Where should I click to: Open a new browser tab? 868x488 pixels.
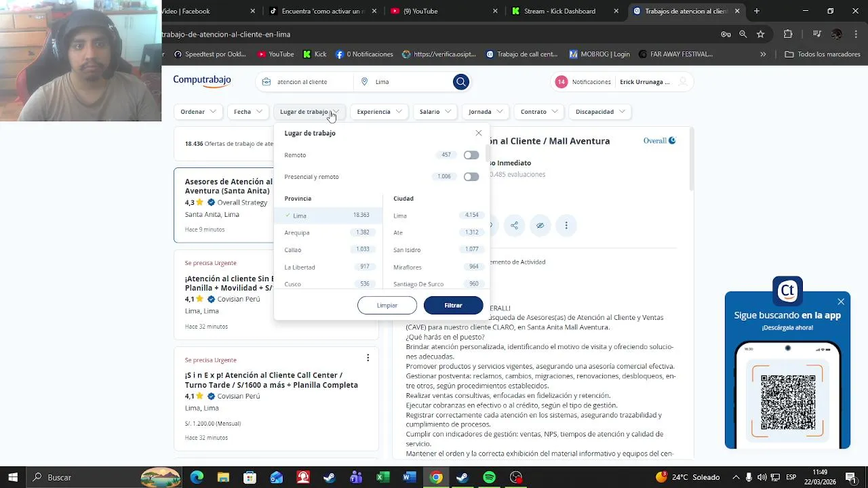tap(757, 11)
